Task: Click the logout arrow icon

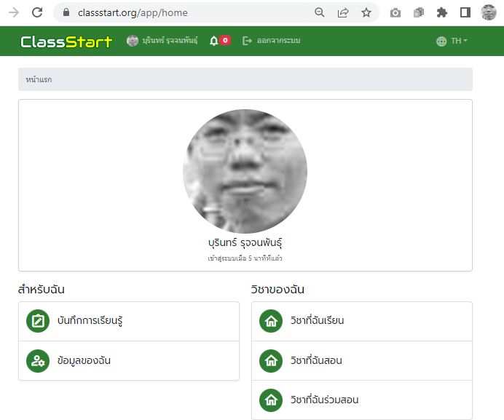Action: pyautogui.click(x=247, y=41)
